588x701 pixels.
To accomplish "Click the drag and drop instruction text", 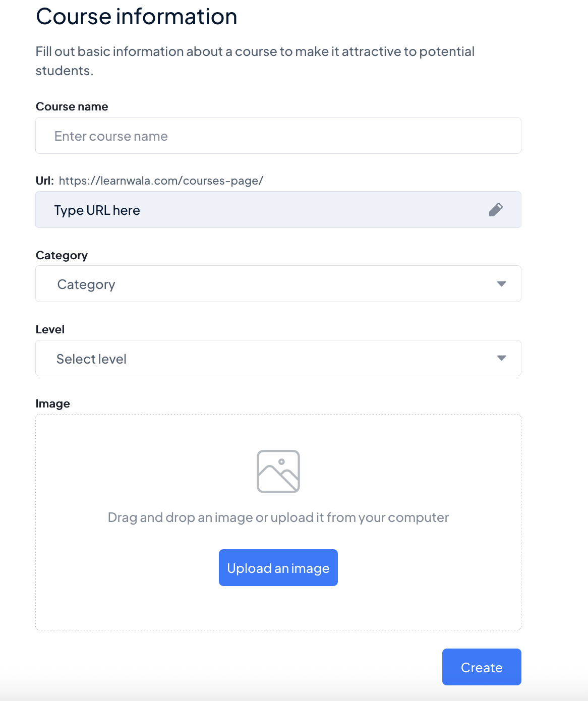I will (x=278, y=517).
